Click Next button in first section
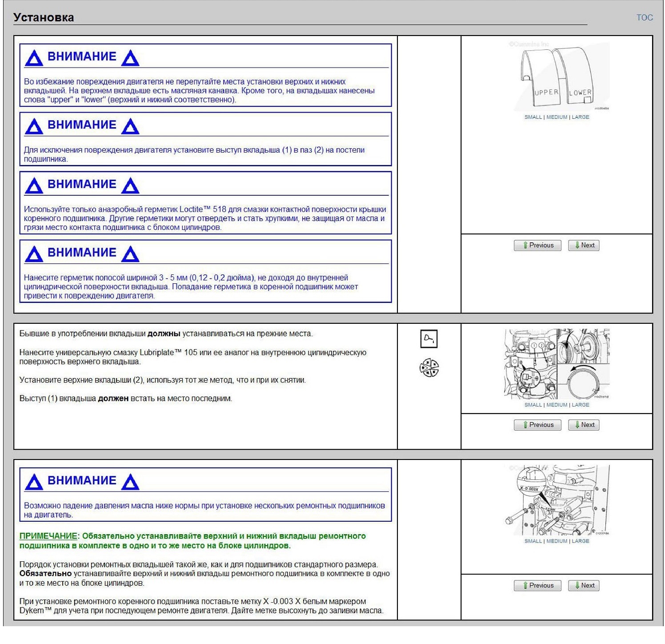This screenshot has width=665, height=644. click(x=584, y=245)
